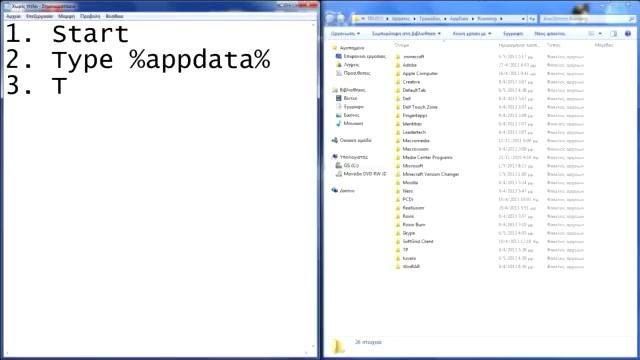Click the blue help icon in Explorer
This screenshot has width=640, height=360.
(628, 33)
